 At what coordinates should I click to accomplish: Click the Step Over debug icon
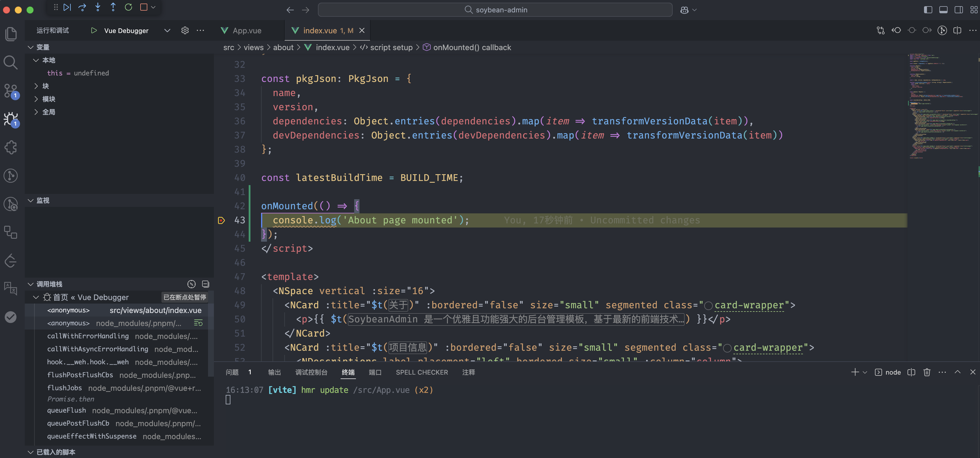pyautogui.click(x=82, y=7)
